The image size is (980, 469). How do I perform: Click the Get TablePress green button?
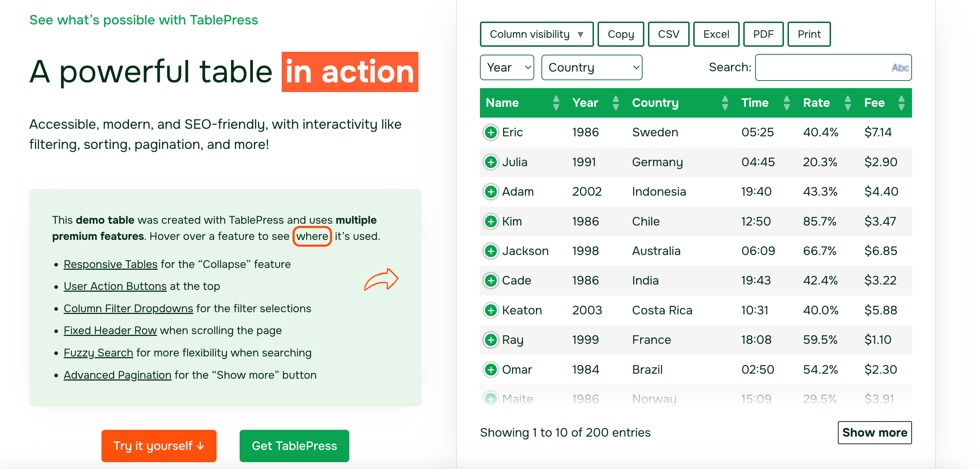(x=294, y=446)
